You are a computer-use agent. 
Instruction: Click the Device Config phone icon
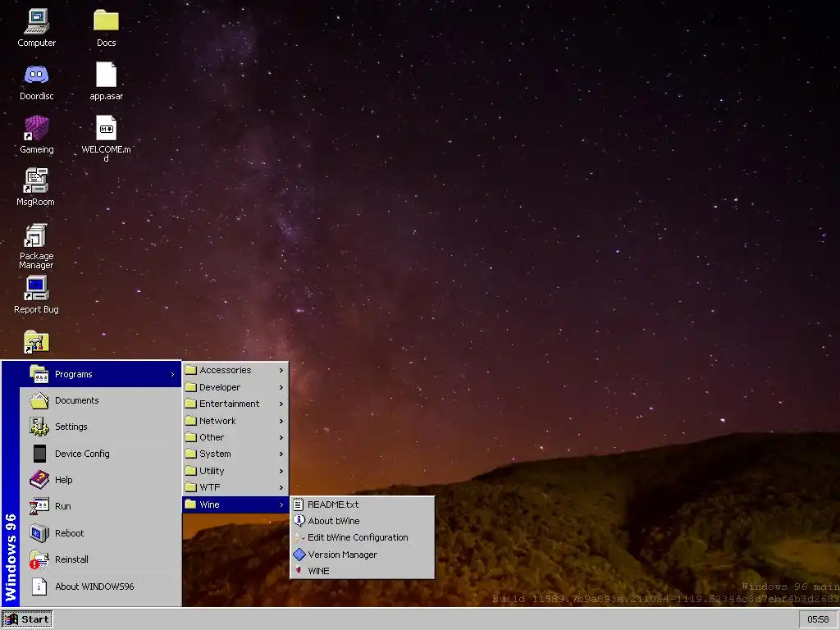tap(39, 454)
